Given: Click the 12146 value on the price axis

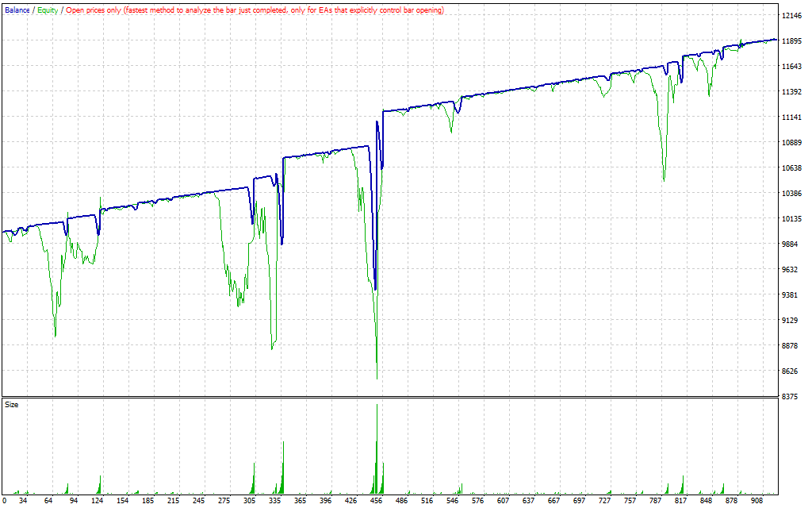Looking at the screenshot, I should (793, 16).
